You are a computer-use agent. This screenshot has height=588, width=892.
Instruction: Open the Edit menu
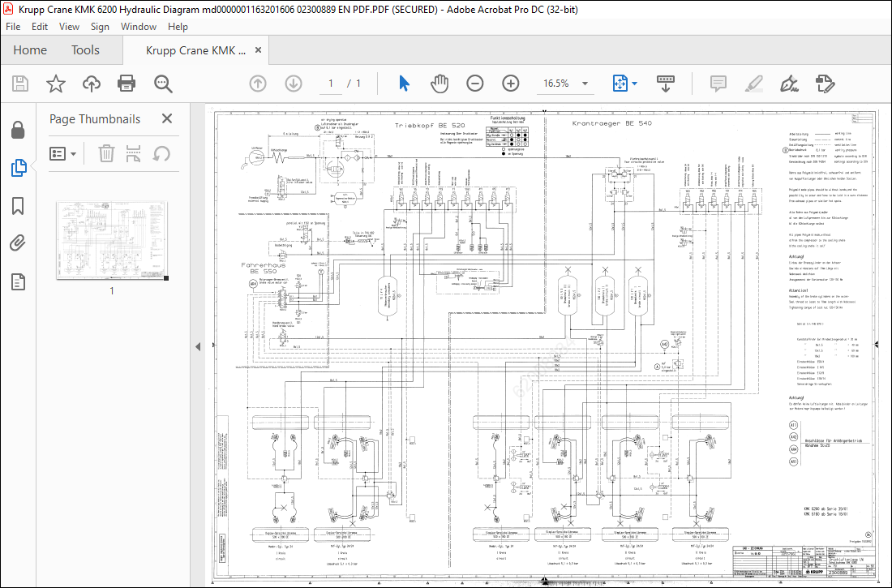[x=40, y=27]
